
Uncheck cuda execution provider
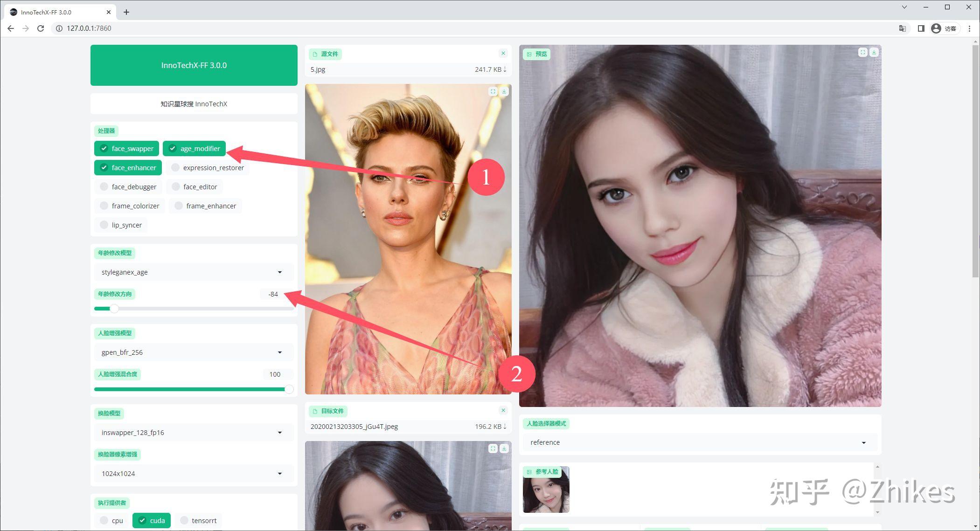tap(151, 520)
